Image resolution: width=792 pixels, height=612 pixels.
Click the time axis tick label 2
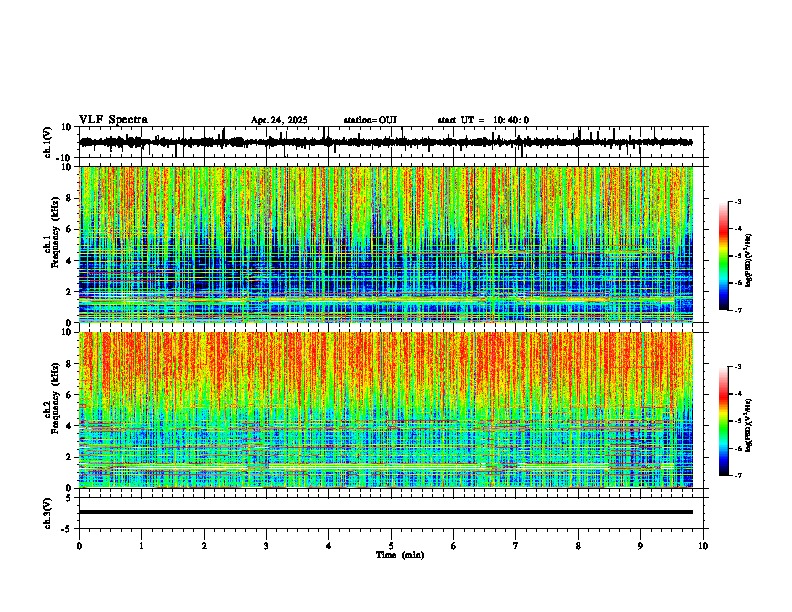204,546
